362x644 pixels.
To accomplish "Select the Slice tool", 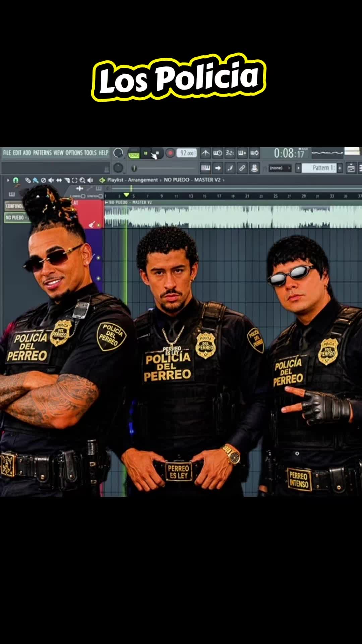I will pyautogui.click(x=67, y=180).
